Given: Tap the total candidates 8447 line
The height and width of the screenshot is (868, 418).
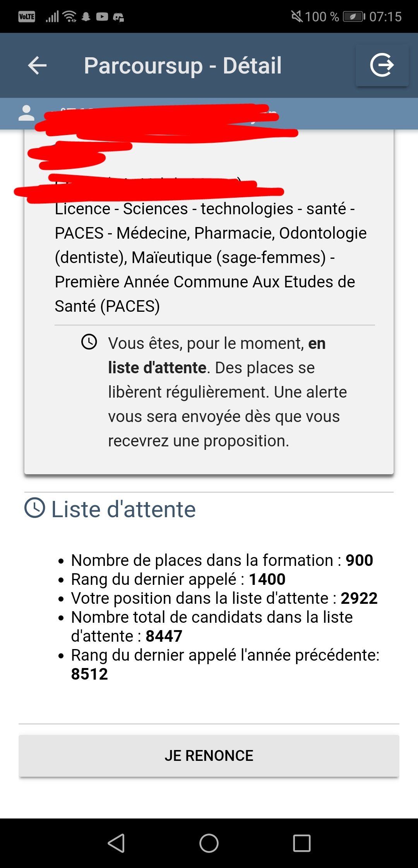Looking at the screenshot, I should [211, 626].
